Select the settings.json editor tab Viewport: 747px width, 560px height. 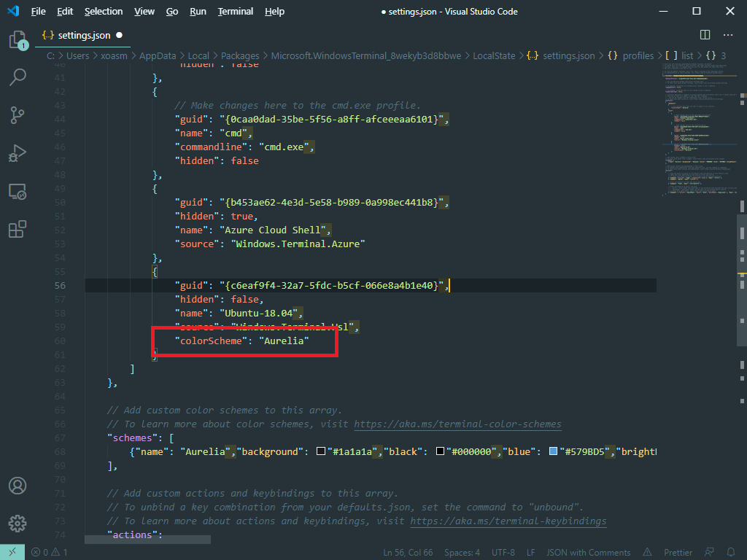coord(83,35)
